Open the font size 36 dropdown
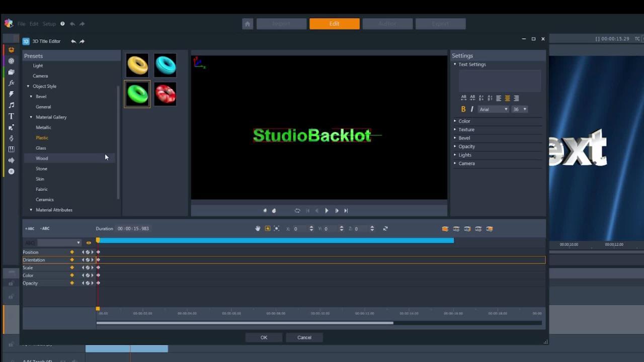The height and width of the screenshot is (362, 644). click(519, 109)
